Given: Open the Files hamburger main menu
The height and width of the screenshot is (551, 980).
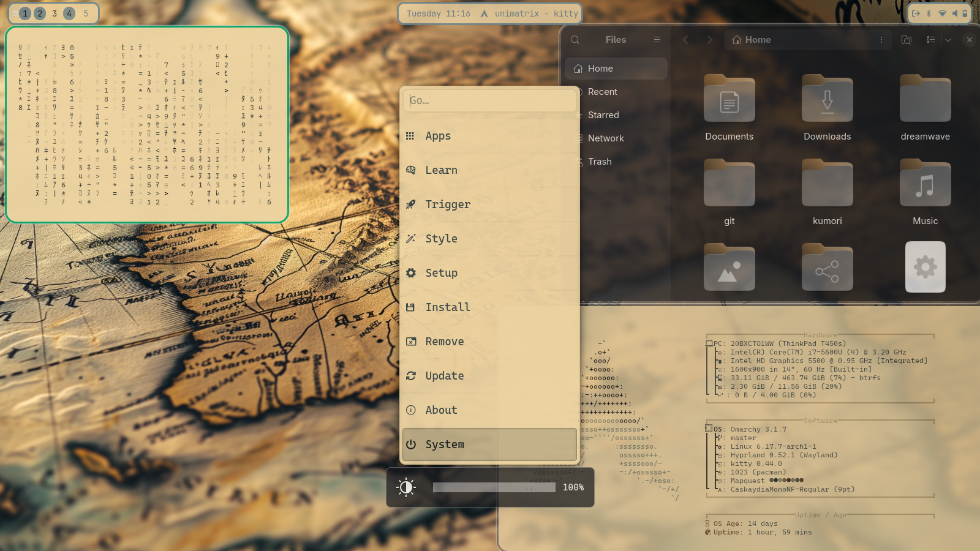Looking at the screenshot, I should tap(657, 40).
